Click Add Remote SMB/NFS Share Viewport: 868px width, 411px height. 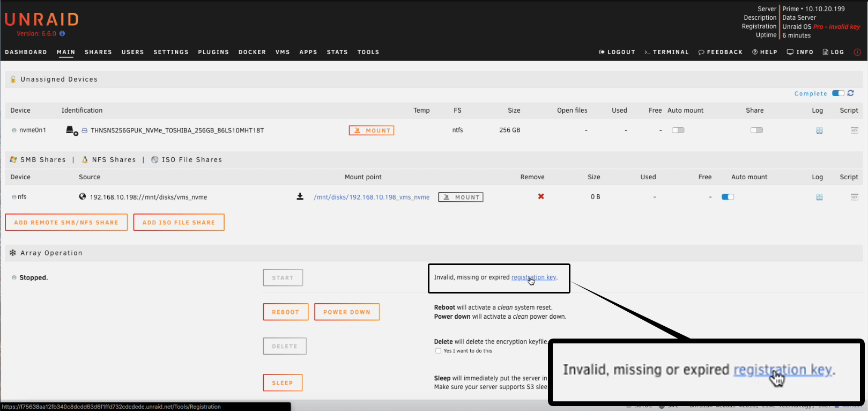[x=66, y=222]
